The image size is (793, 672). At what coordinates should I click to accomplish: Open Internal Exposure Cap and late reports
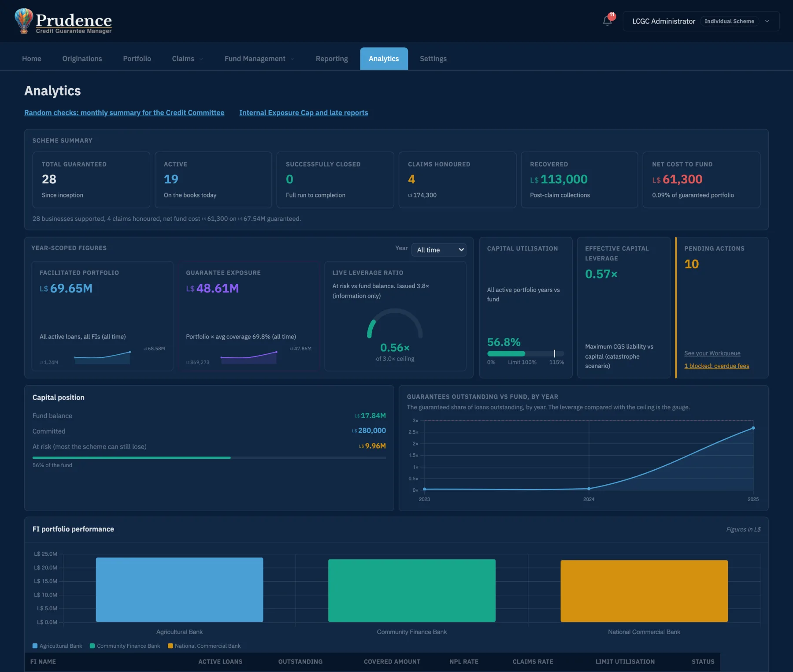(x=304, y=113)
